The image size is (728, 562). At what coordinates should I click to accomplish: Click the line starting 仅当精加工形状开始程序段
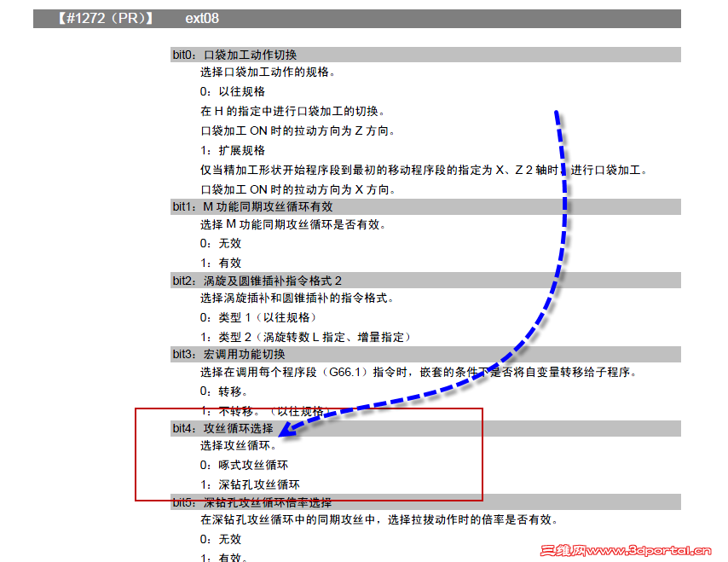point(424,170)
